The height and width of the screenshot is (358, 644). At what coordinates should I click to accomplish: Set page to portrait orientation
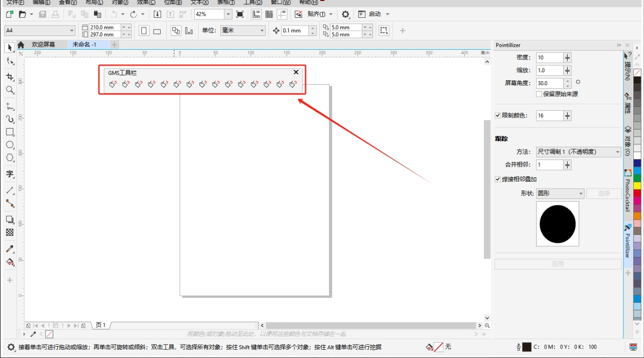pos(144,31)
